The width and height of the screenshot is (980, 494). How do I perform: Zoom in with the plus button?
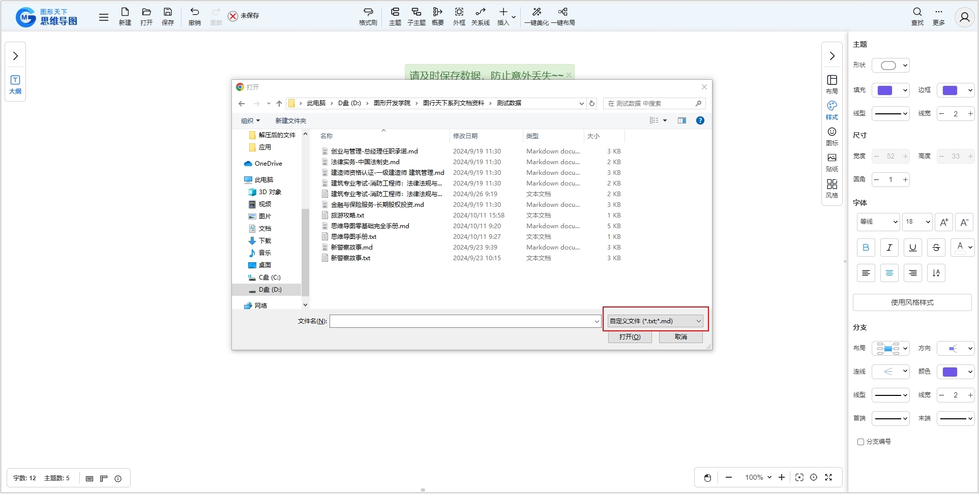tap(782, 477)
